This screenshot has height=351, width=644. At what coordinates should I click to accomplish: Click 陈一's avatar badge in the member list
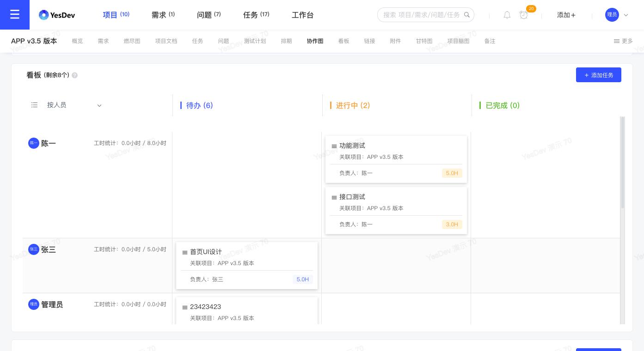pyautogui.click(x=34, y=143)
